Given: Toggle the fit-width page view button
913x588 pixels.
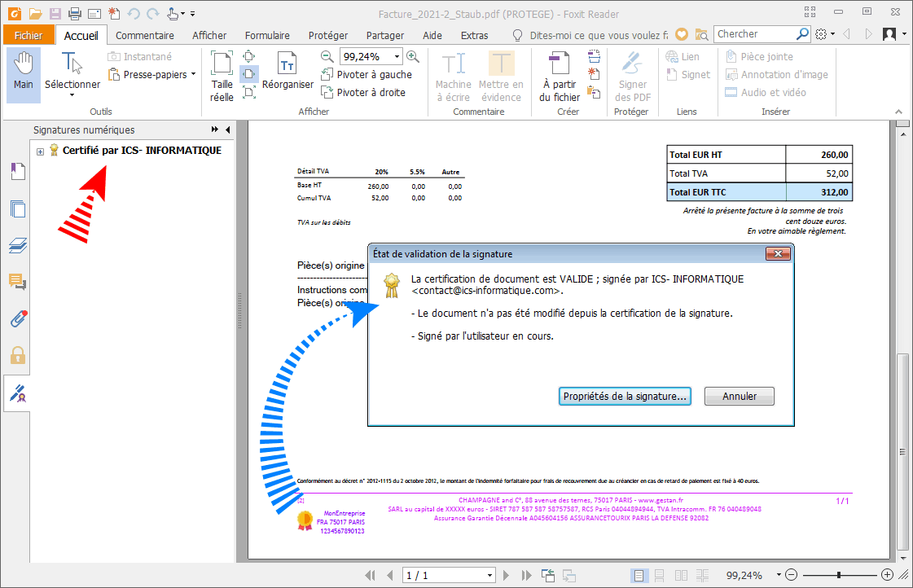Looking at the screenshot, I should click(250, 74).
